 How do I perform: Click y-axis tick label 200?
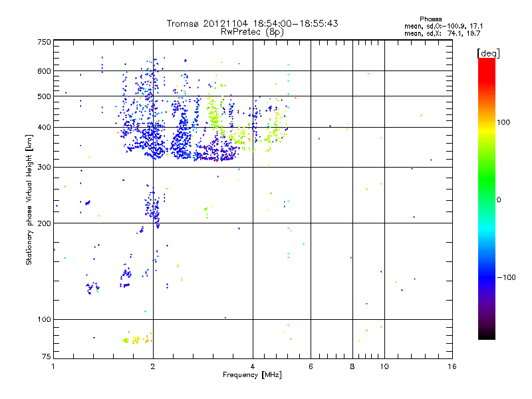44,223
